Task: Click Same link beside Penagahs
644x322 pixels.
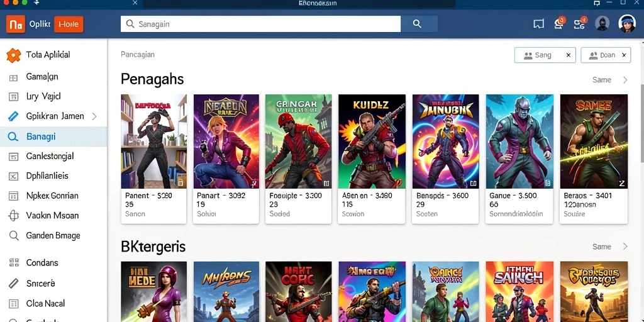Action: (602, 80)
